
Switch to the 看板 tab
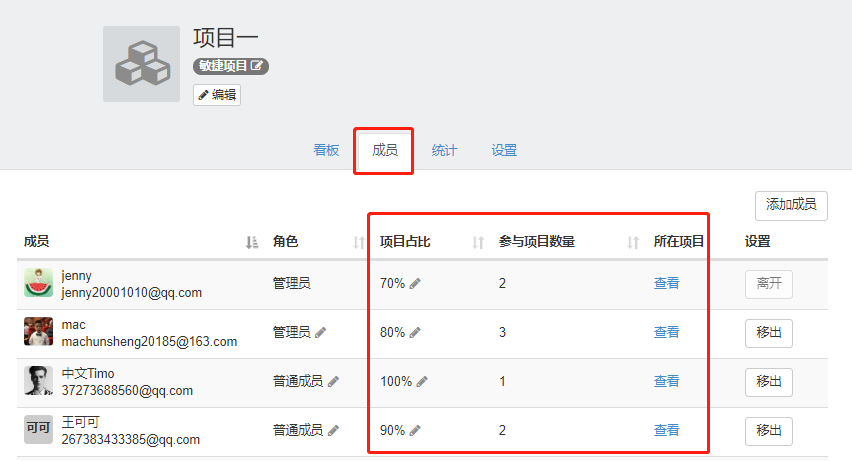click(x=326, y=150)
